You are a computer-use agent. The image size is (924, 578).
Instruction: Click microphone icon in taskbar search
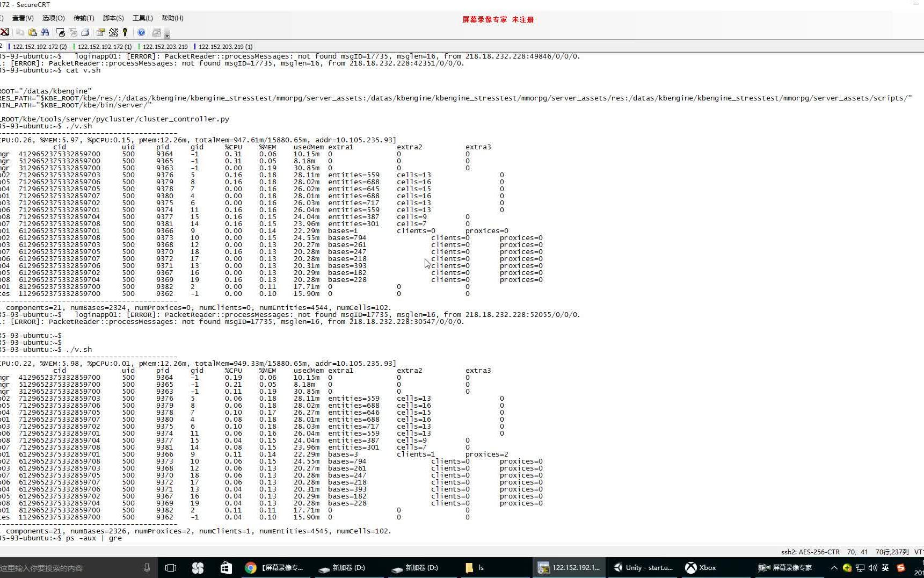(x=147, y=568)
